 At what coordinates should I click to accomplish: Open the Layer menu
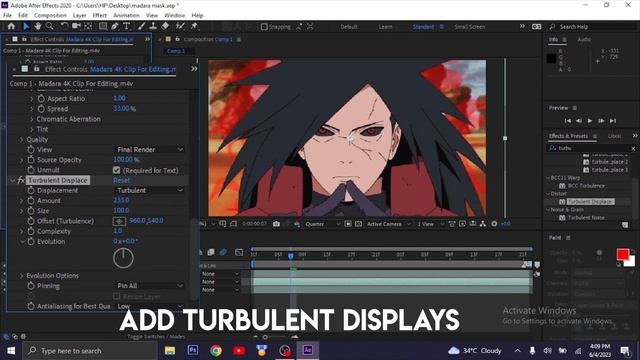[79, 16]
